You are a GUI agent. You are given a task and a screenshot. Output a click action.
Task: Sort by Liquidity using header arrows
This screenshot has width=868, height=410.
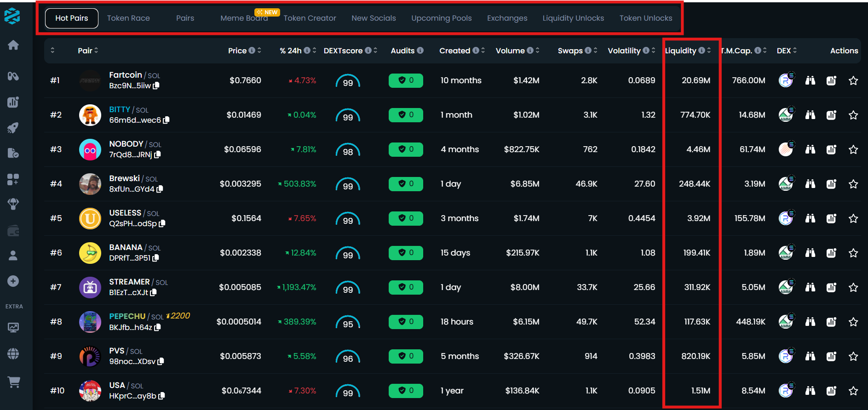click(709, 51)
